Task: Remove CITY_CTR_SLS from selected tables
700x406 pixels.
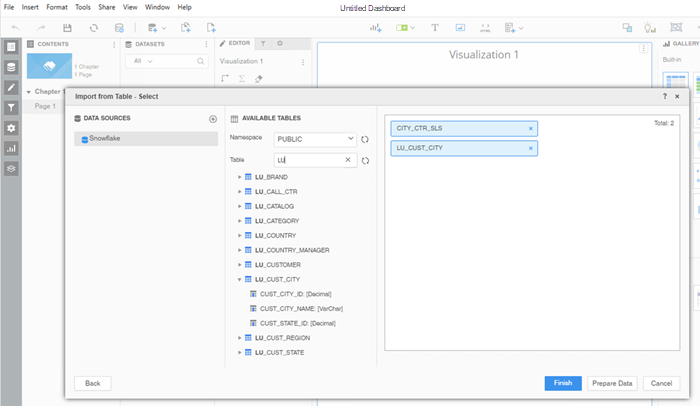Action: 530,129
